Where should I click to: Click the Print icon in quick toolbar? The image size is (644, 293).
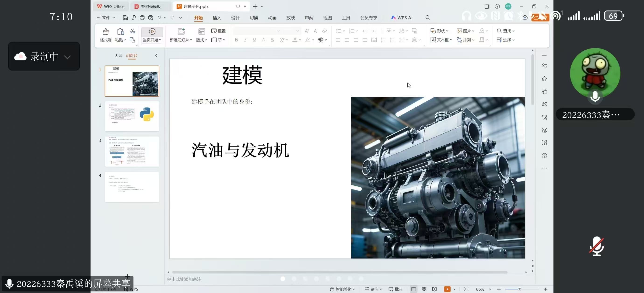142,18
